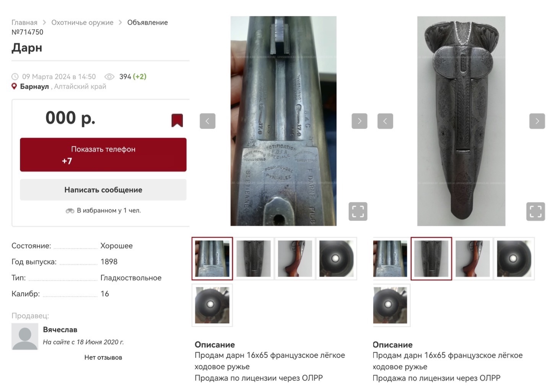Select highlighted receiver thumbnail in right gallery
This screenshot has width=555, height=392.
pos(431,259)
